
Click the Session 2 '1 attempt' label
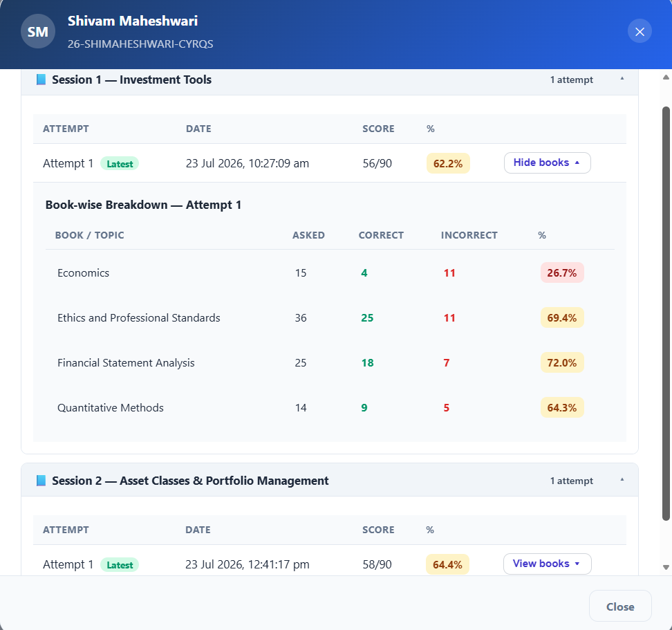[x=572, y=481]
